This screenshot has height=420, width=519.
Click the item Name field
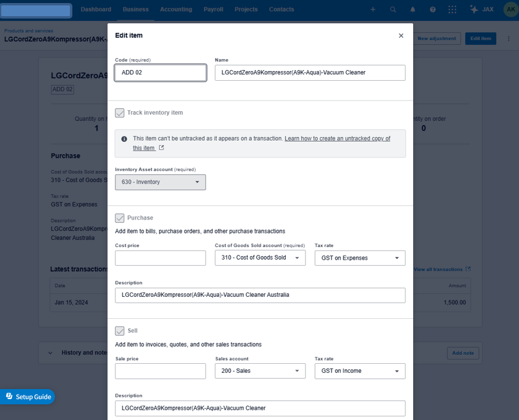(310, 72)
